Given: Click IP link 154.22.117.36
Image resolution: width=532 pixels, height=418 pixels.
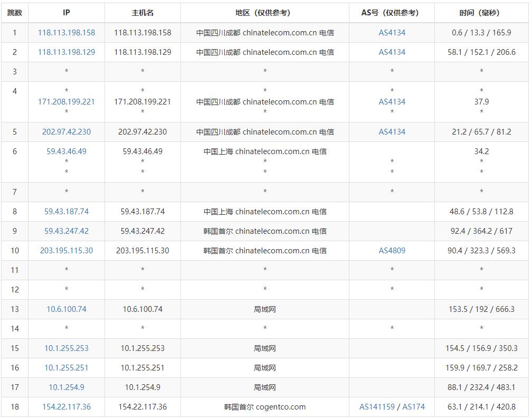Looking at the screenshot, I should (66, 406).
